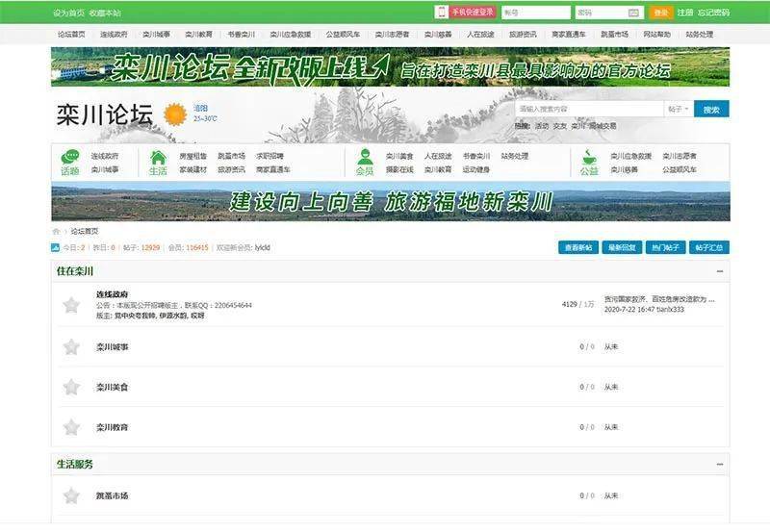Click poster name tianlx333
770x532 pixels.
pyautogui.click(x=670, y=310)
